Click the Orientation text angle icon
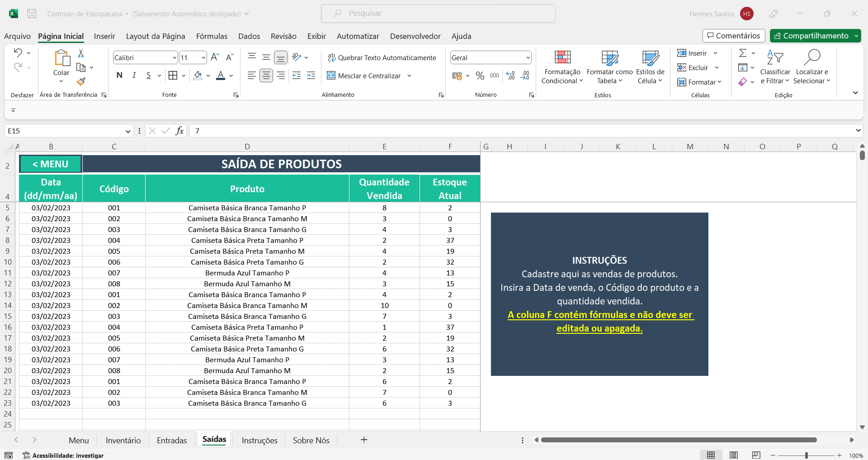This screenshot has height=460, width=868. click(297, 57)
